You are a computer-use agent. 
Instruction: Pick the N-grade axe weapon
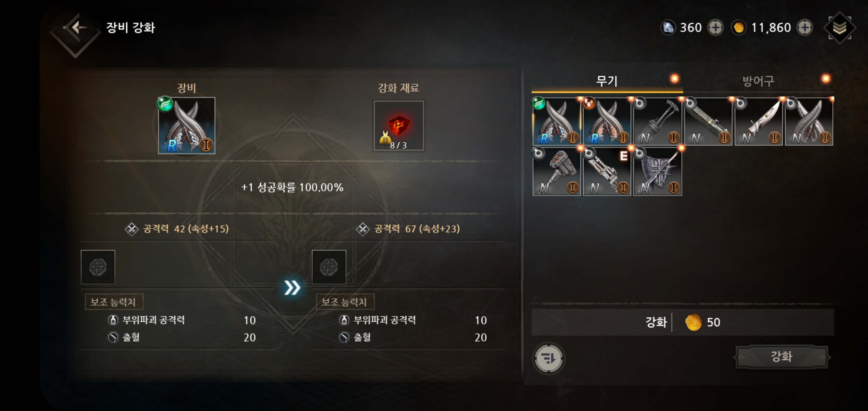coord(657,122)
